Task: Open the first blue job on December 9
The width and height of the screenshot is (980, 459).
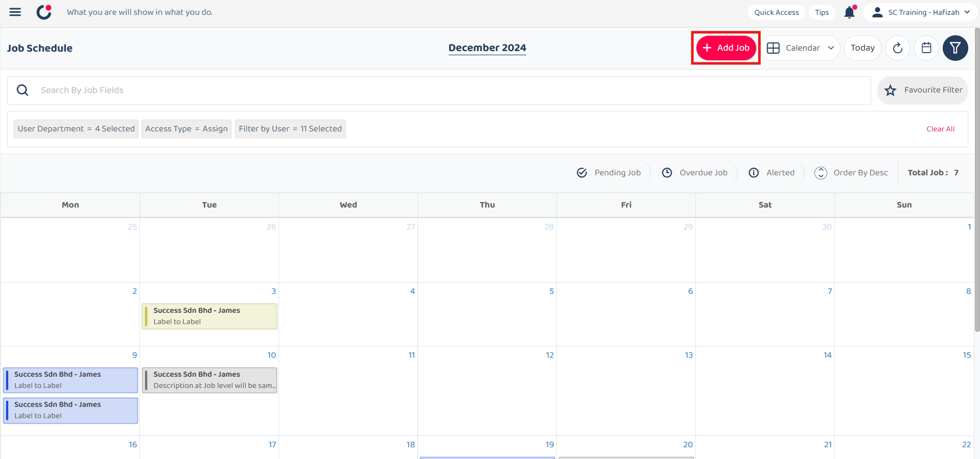Action: click(x=71, y=380)
